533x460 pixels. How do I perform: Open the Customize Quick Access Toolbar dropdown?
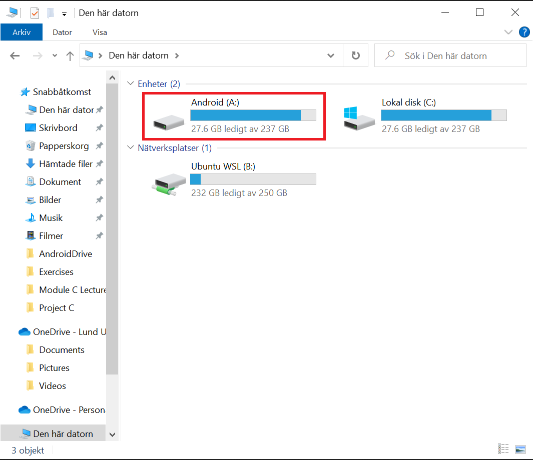click(64, 14)
